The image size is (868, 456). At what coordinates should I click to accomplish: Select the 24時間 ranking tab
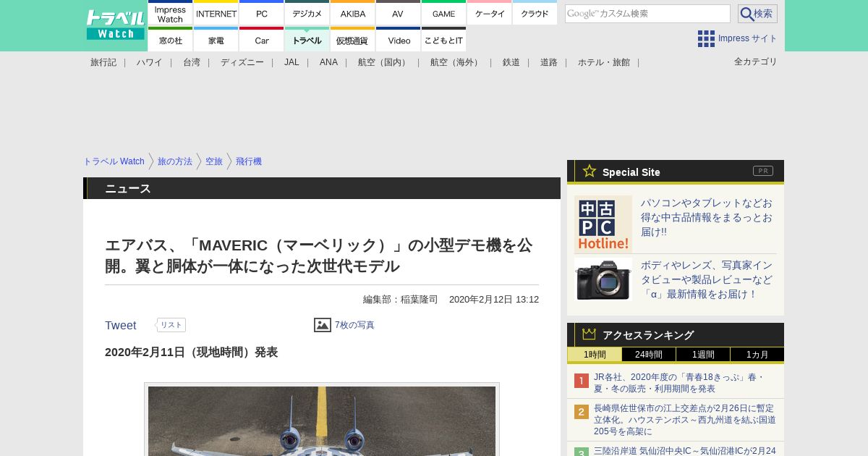649,355
